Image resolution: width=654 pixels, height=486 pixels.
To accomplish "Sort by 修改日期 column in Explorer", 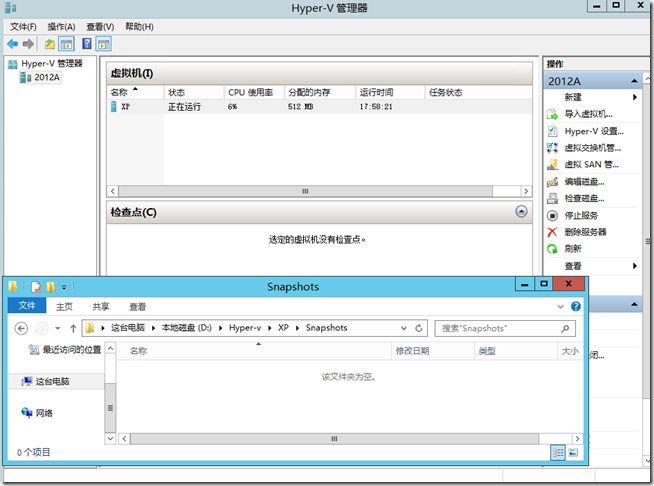I will point(433,351).
